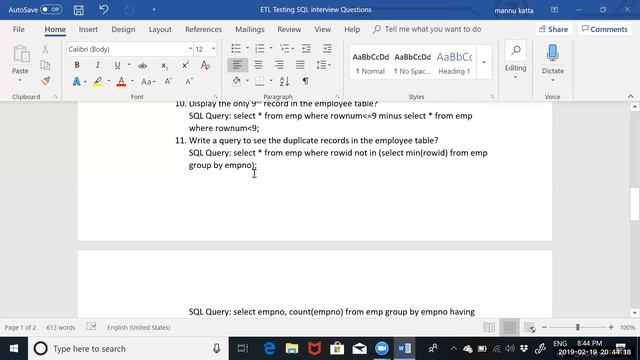
Task: Open the File tab
Action: tap(18, 29)
